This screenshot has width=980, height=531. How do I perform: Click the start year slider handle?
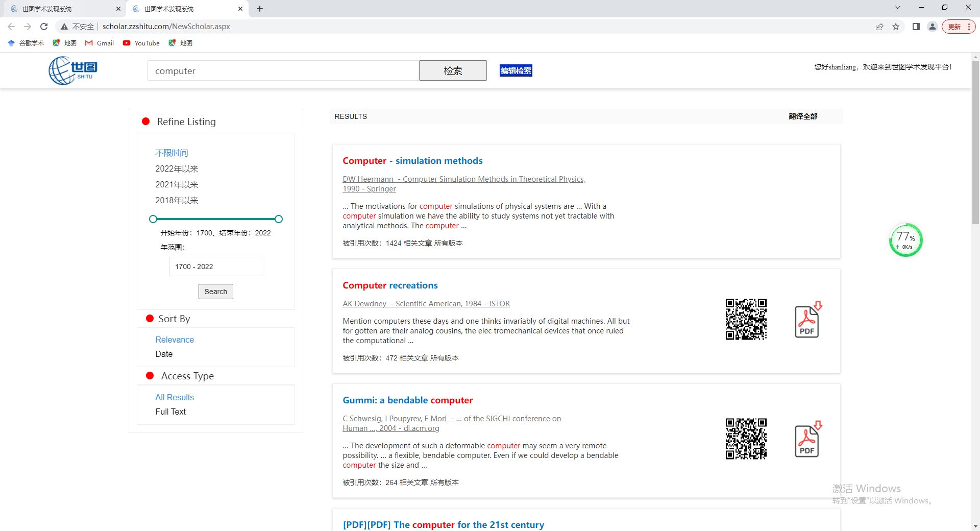tap(153, 219)
